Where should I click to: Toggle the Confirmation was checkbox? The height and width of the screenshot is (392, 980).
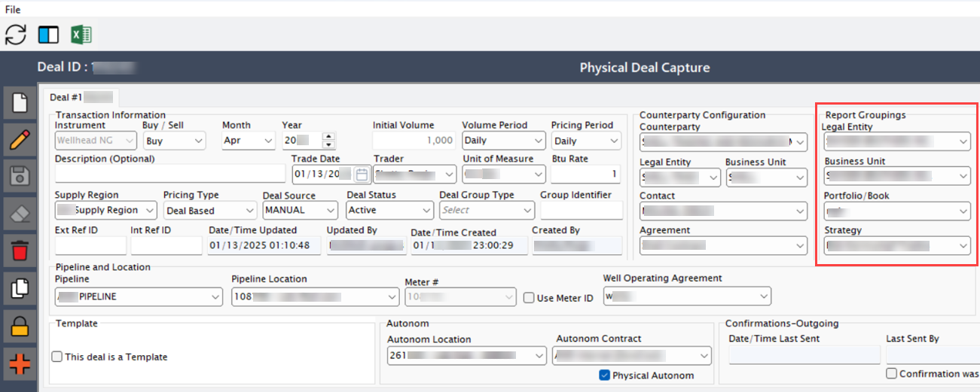coord(892,373)
